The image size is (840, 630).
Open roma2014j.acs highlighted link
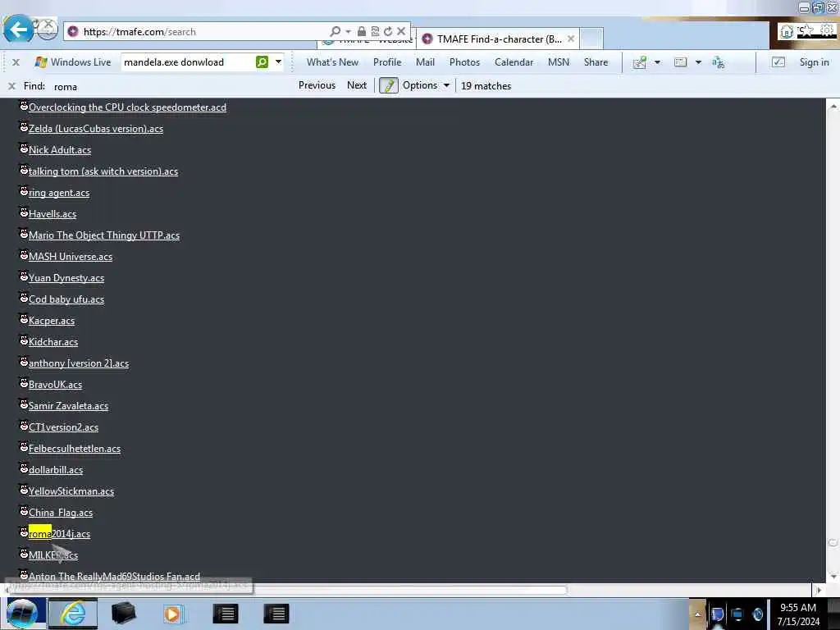[x=59, y=533]
